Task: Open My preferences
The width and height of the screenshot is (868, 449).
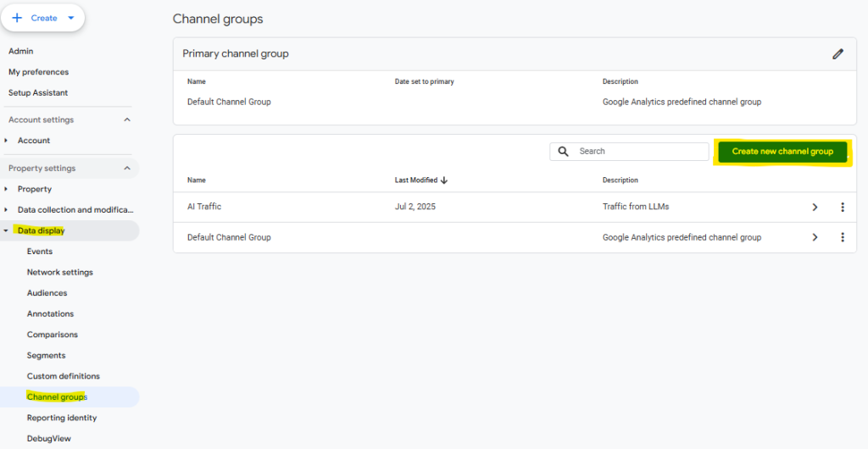Action: click(39, 72)
